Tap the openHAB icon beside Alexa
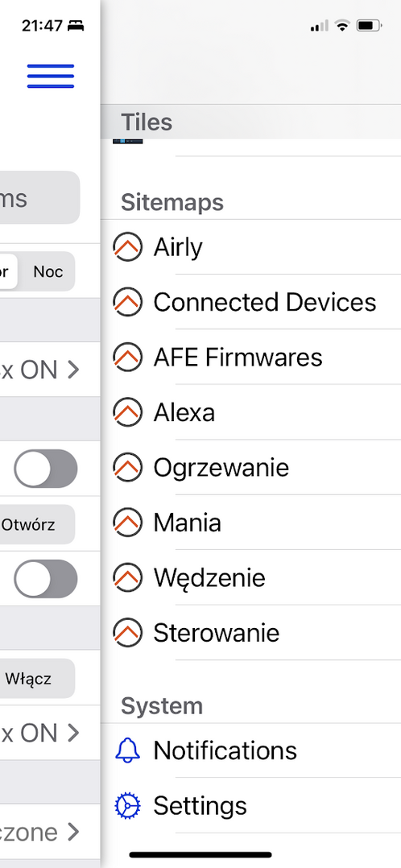The width and height of the screenshot is (401, 868). coord(128,412)
